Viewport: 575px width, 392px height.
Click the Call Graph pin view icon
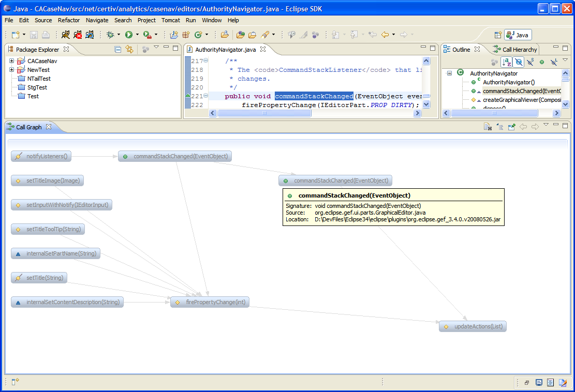(511, 127)
